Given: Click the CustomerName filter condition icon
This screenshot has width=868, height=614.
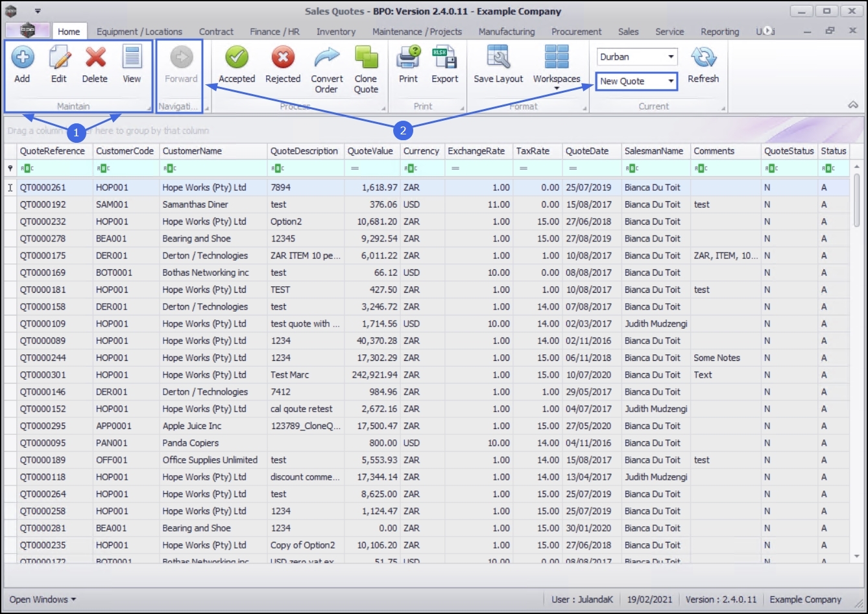Looking at the screenshot, I should click(170, 169).
